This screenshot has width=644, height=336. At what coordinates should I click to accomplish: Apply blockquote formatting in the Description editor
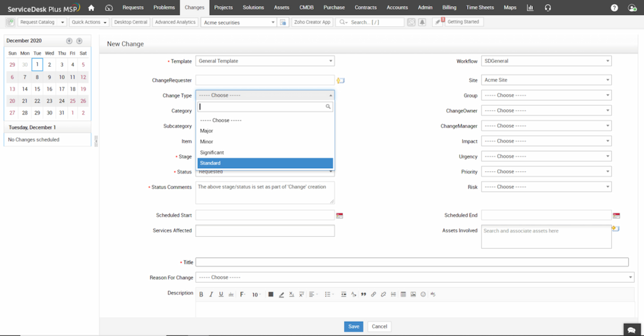pos(364,294)
